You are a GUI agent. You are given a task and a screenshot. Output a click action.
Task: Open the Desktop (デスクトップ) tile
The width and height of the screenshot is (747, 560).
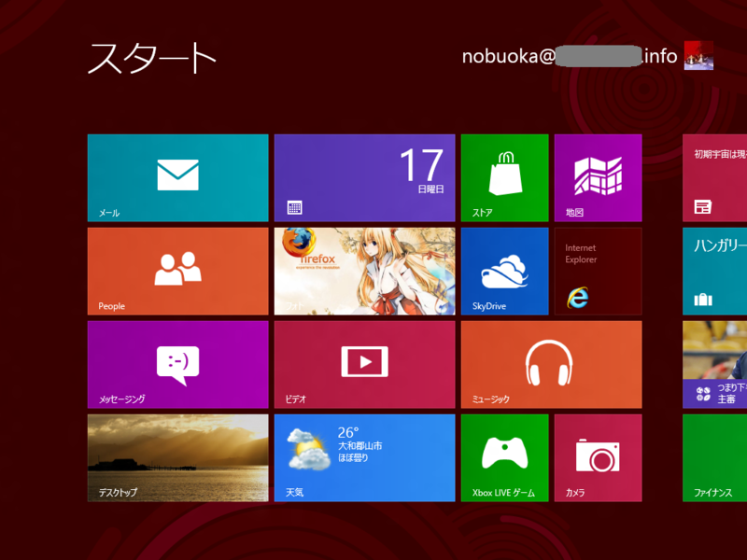pos(177,457)
